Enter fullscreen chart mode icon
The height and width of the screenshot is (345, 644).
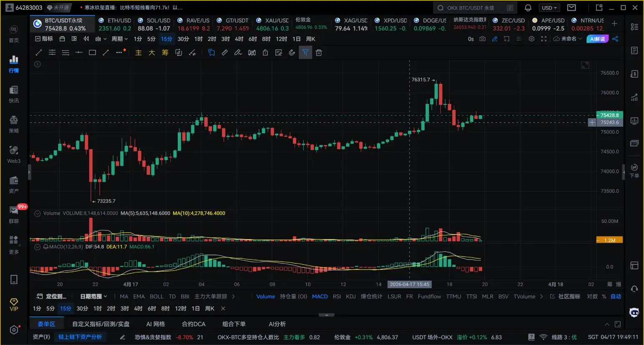point(543,39)
